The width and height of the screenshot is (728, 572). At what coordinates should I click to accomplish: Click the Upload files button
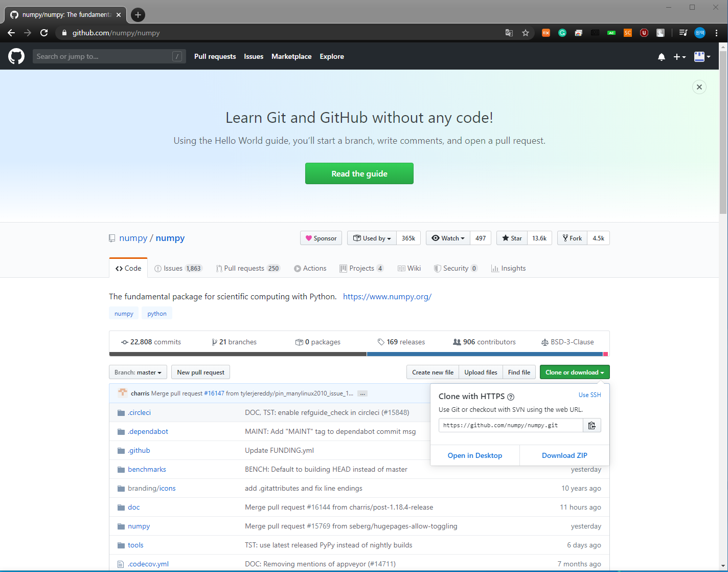[x=481, y=372]
